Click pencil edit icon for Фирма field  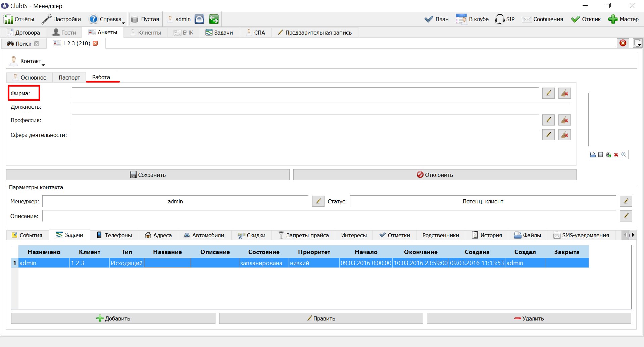548,93
